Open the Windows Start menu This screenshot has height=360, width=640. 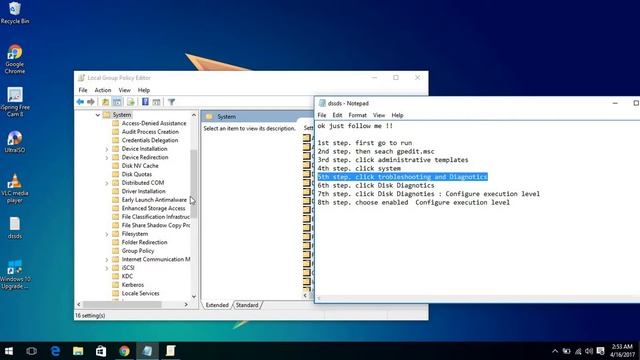9,351
